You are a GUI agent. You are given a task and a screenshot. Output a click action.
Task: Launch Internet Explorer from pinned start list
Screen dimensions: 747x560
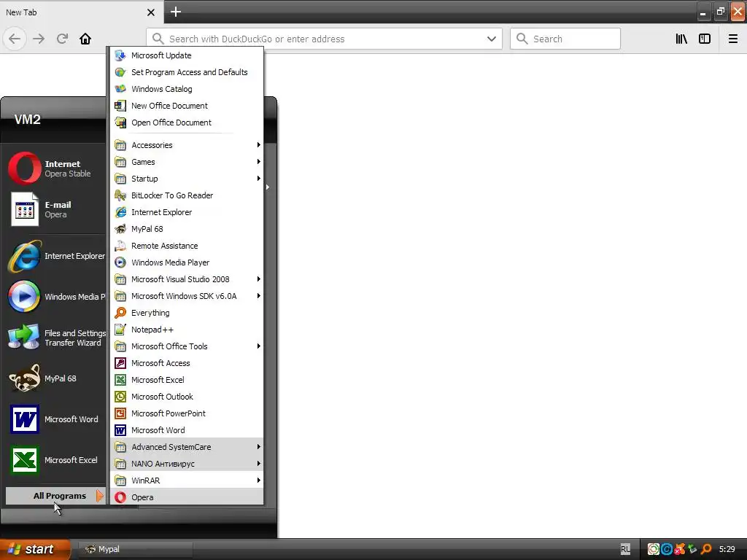(x=55, y=256)
